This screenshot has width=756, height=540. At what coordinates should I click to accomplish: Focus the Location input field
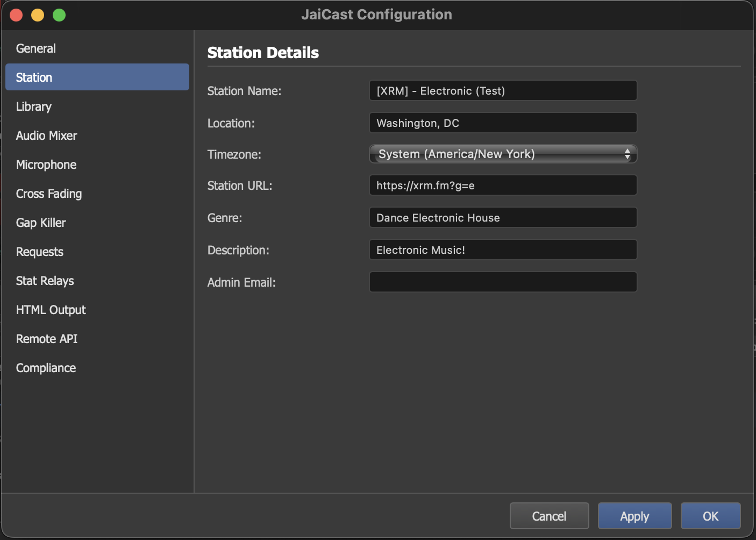click(x=503, y=123)
